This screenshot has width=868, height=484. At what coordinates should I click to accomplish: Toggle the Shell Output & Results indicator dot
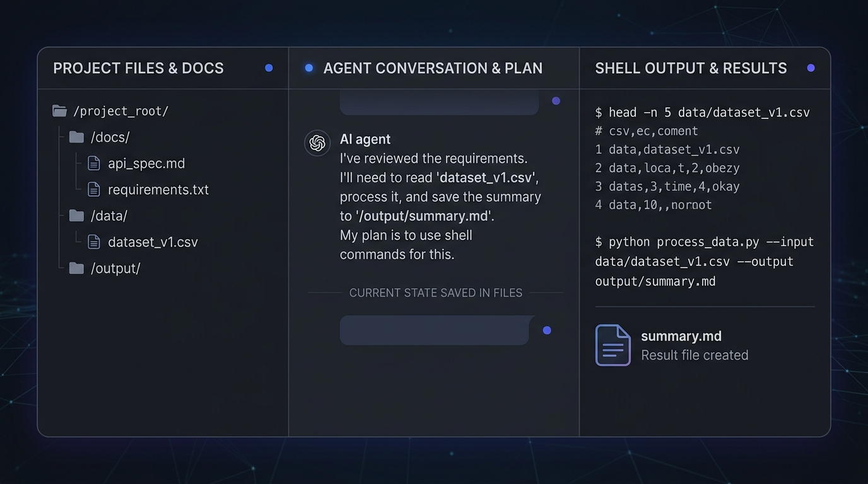point(811,68)
